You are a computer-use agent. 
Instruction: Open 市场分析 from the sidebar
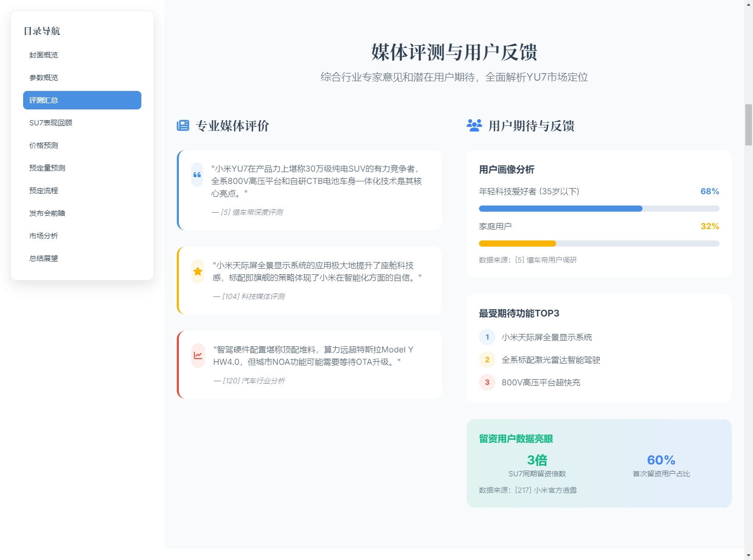click(x=82, y=236)
